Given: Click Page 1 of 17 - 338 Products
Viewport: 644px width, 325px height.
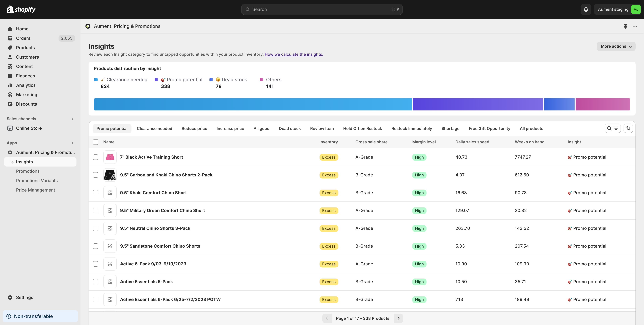Looking at the screenshot, I should point(362,318).
